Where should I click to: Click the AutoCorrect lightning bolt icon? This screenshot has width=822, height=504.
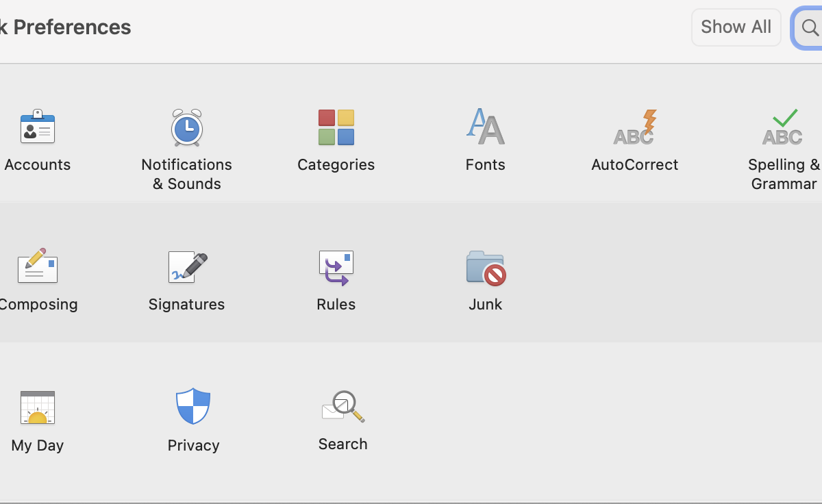click(634, 127)
